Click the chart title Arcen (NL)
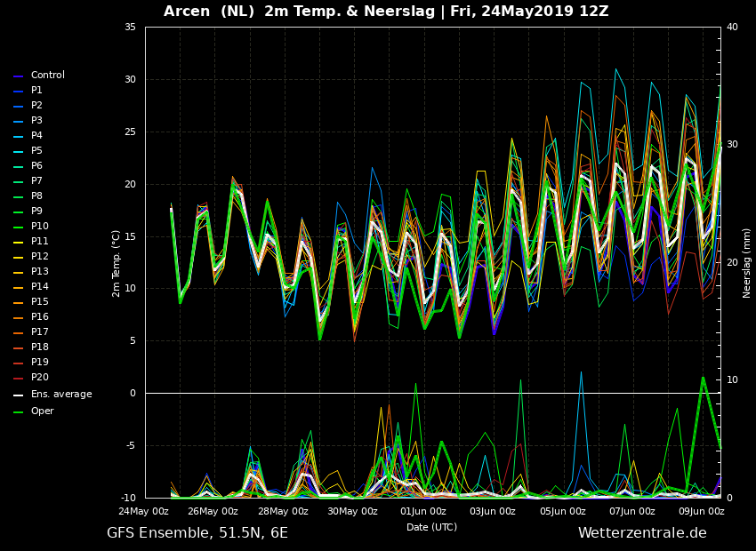This screenshot has height=551, width=756. (209, 11)
